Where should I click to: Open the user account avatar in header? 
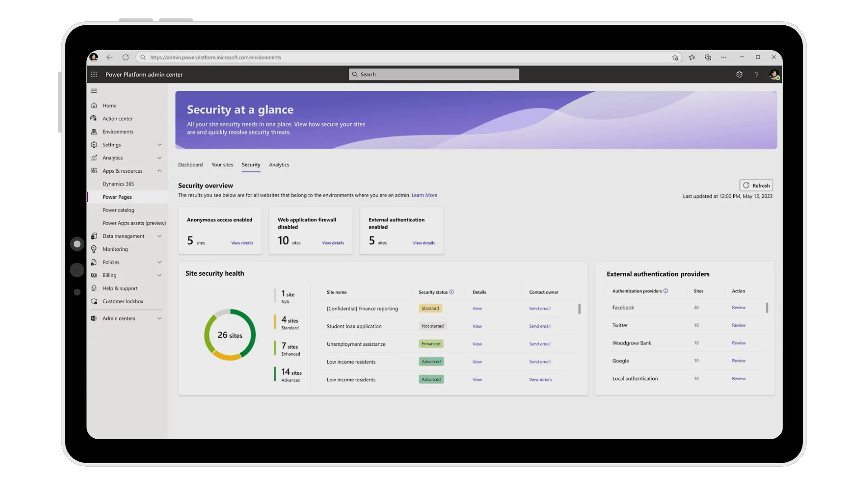[774, 75]
